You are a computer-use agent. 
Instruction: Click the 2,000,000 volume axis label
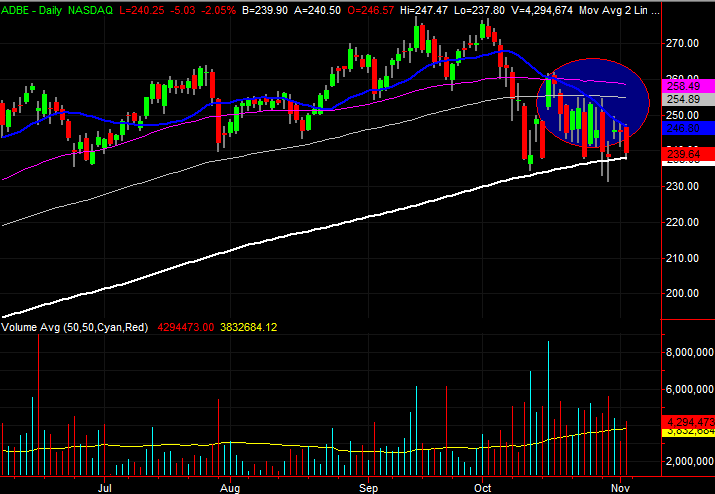pyautogui.click(x=689, y=461)
